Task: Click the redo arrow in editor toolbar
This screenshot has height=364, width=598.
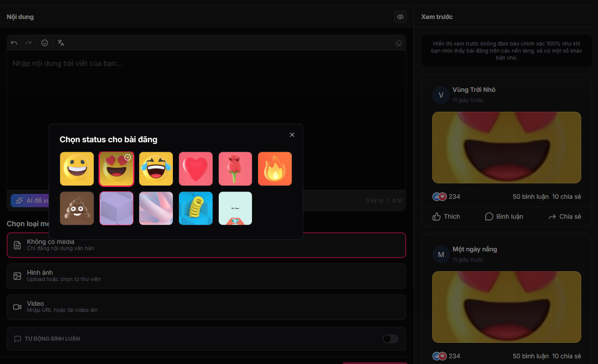Action: coord(28,43)
